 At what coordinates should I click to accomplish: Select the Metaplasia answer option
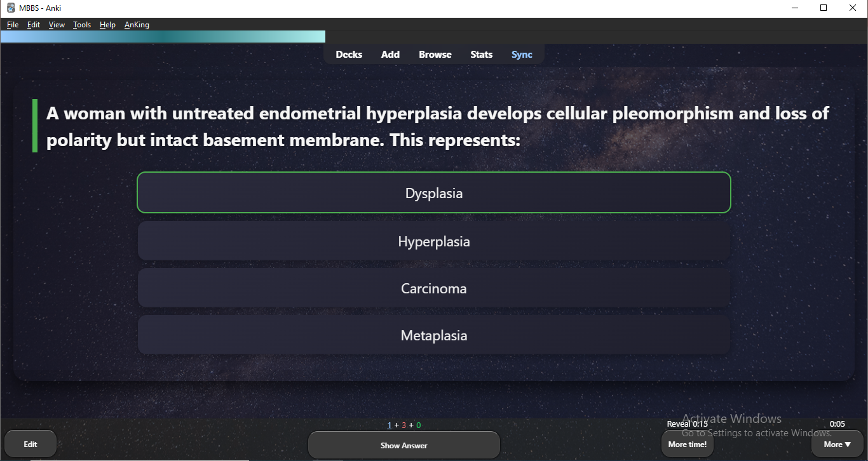pyautogui.click(x=434, y=335)
